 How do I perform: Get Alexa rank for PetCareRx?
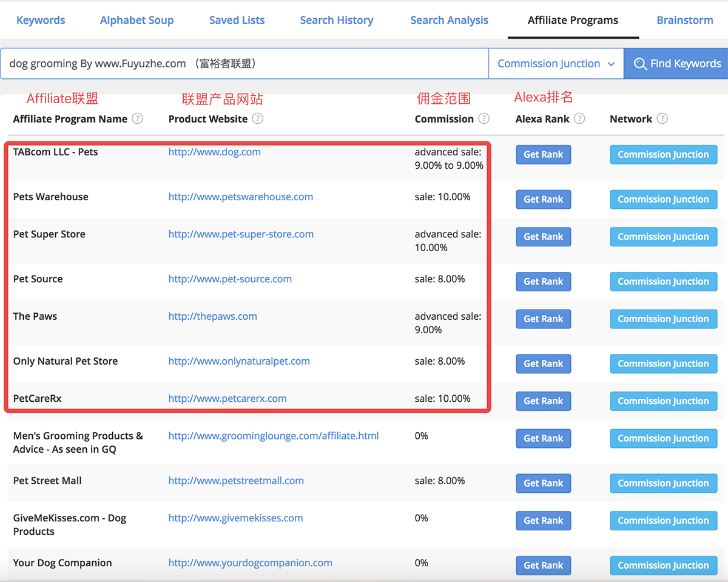(544, 401)
